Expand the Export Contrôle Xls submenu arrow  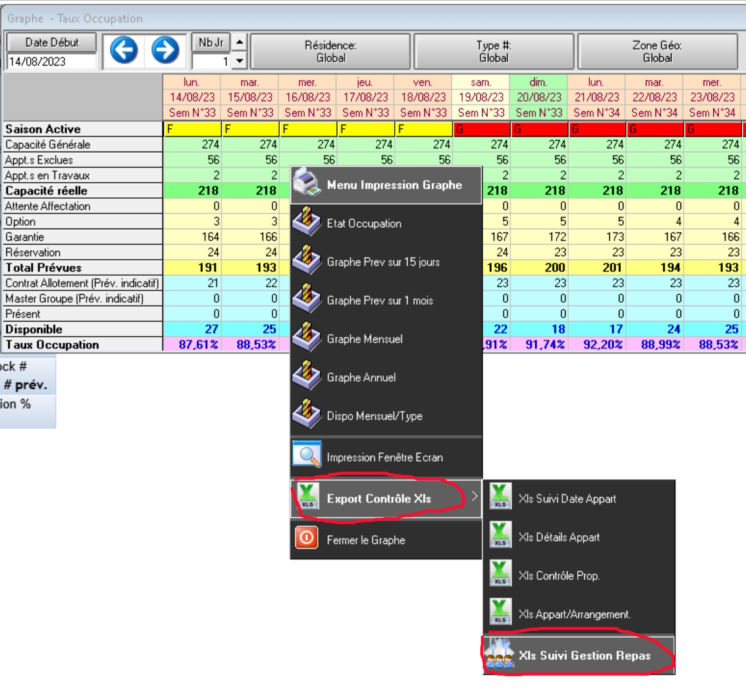[474, 497]
